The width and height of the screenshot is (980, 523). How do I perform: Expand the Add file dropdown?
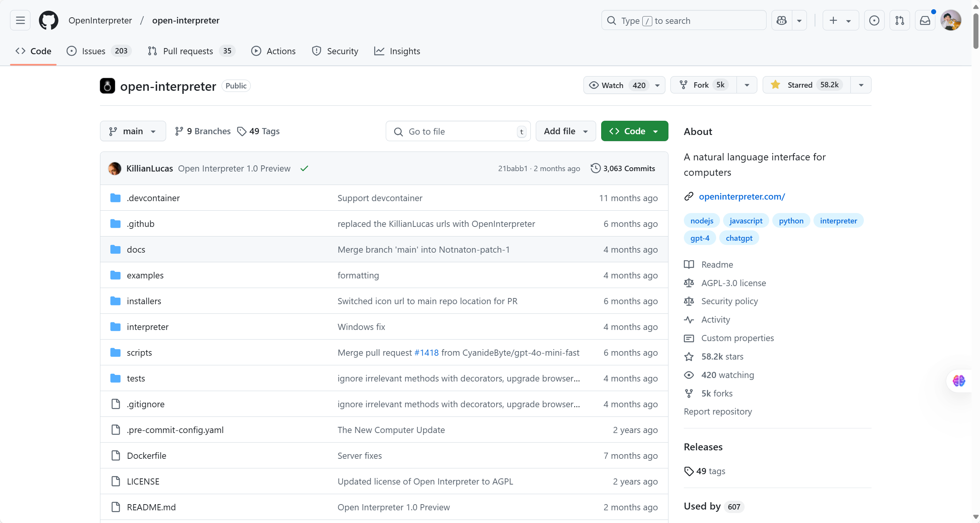coord(565,131)
